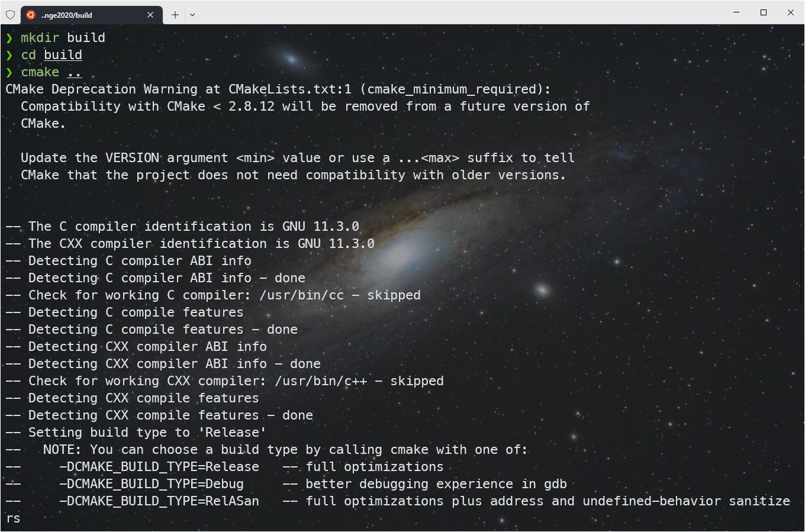Image resolution: width=805 pixels, height=532 pixels.
Task: Close the terminal window
Action: (791, 12)
